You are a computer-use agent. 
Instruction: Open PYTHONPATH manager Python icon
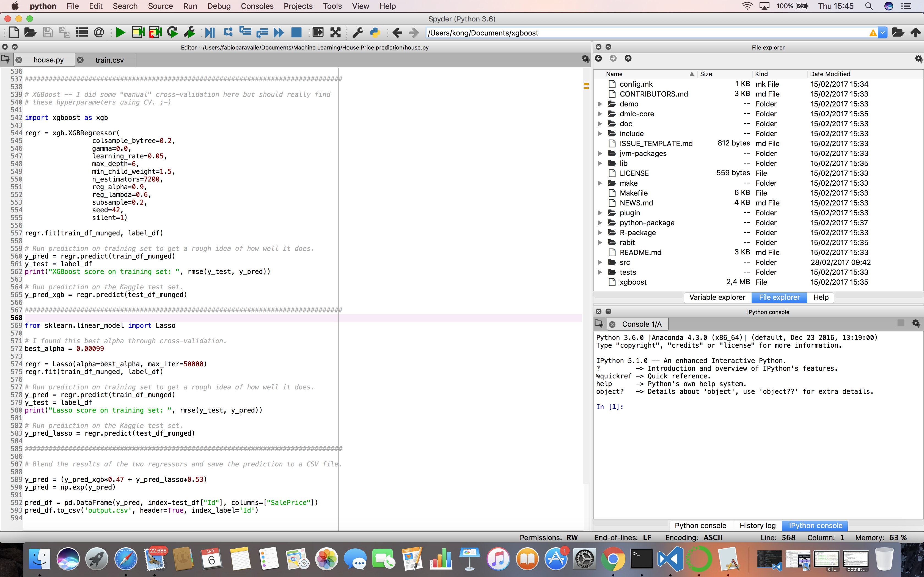coord(375,32)
